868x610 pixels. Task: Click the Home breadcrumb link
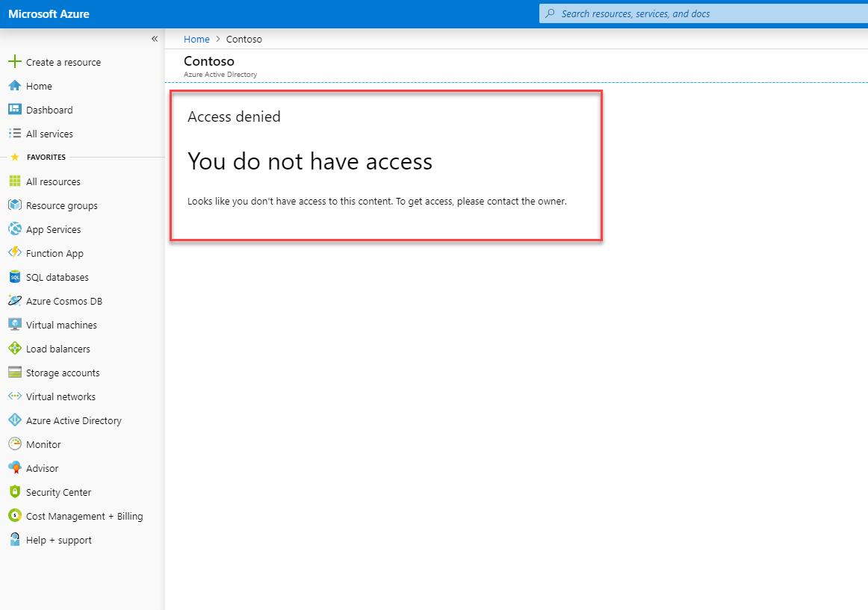coord(196,39)
